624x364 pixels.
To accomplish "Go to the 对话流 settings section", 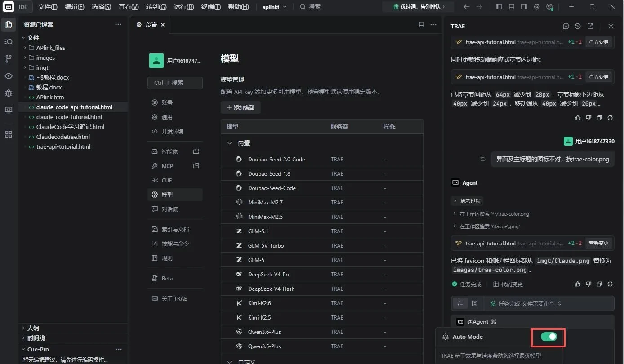I will pyautogui.click(x=175, y=209).
